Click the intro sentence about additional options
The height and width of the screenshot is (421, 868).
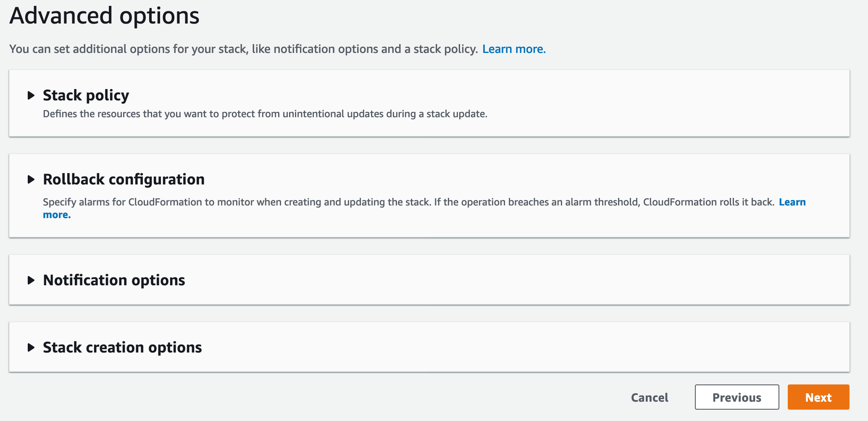click(x=244, y=49)
